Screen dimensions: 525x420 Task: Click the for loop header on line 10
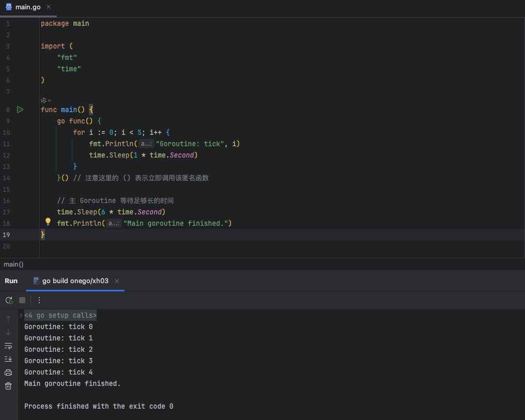coord(121,132)
